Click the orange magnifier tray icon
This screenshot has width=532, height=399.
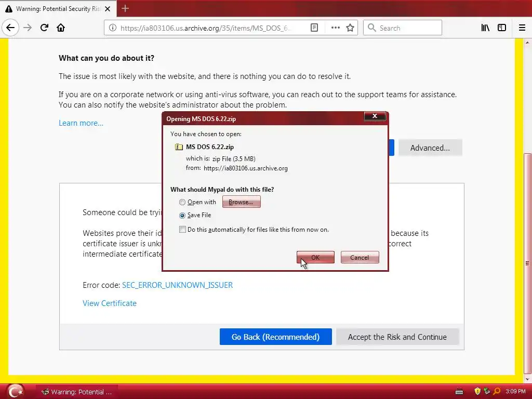[x=497, y=391]
